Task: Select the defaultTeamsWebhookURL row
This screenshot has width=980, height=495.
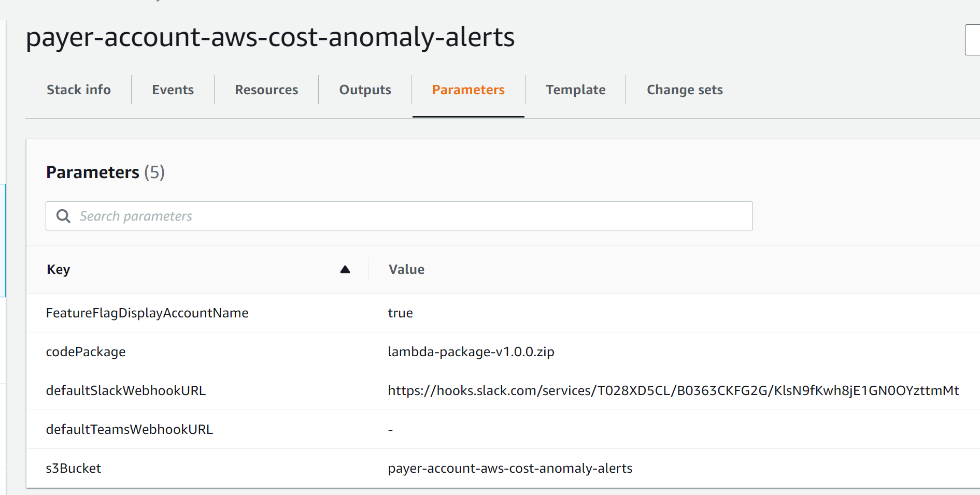Action: click(129, 429)
